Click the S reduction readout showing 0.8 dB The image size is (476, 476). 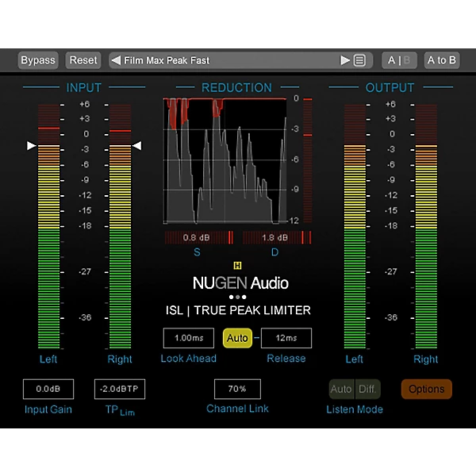point(196,237)
